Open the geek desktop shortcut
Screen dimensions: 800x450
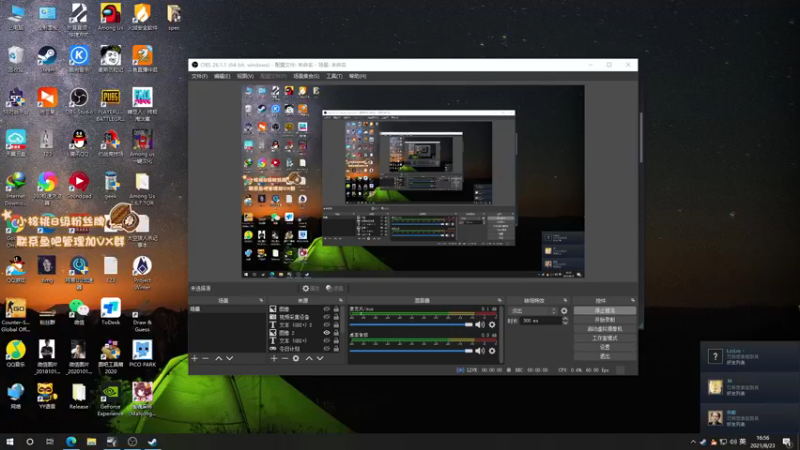coord(110,186)
